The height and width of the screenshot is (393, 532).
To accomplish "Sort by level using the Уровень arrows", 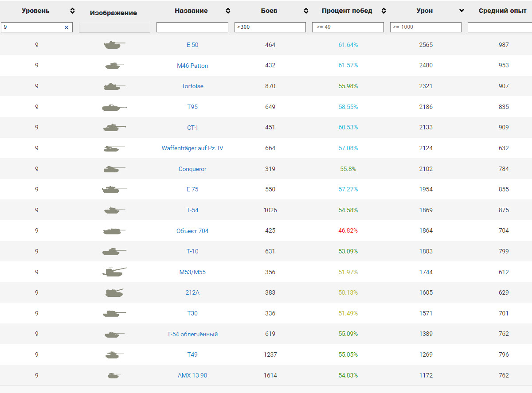I will (73, 11).
